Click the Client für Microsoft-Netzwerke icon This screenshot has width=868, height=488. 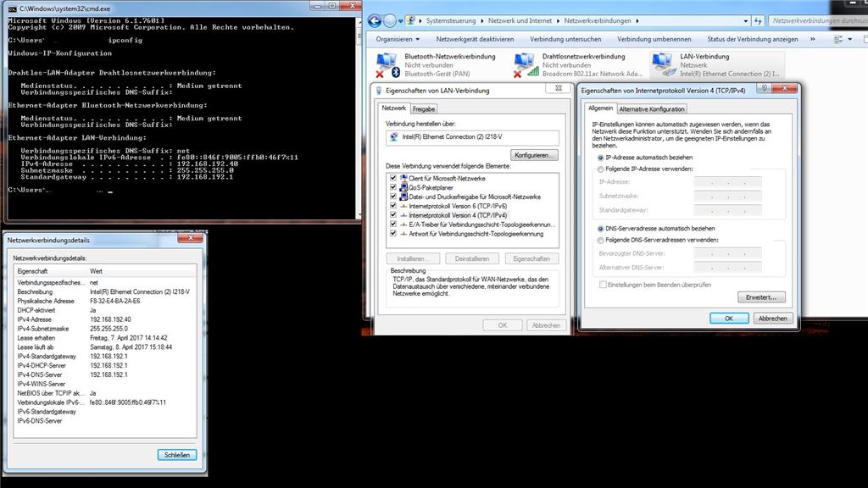[x=403, y=178]
